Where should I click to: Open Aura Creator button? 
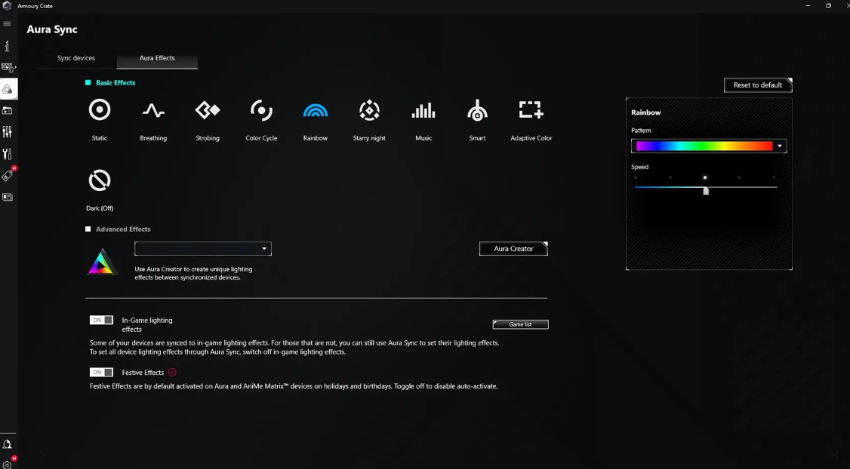click(x=513, y=249)
